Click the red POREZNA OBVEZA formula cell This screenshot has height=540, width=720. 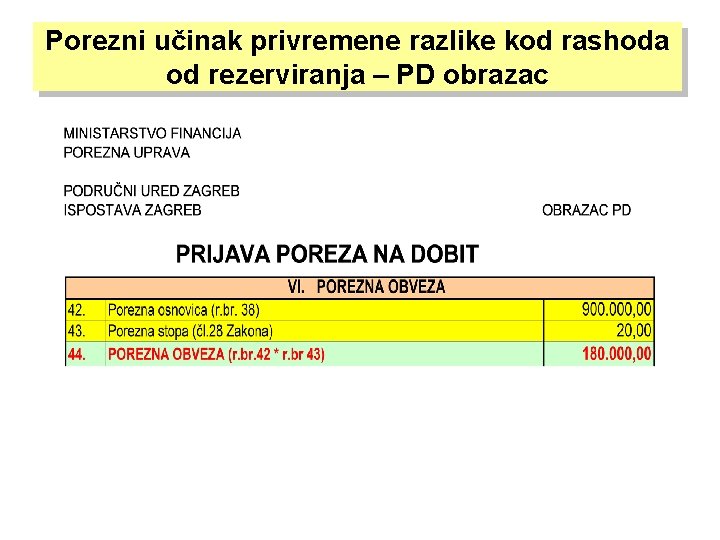coord(324,354)
